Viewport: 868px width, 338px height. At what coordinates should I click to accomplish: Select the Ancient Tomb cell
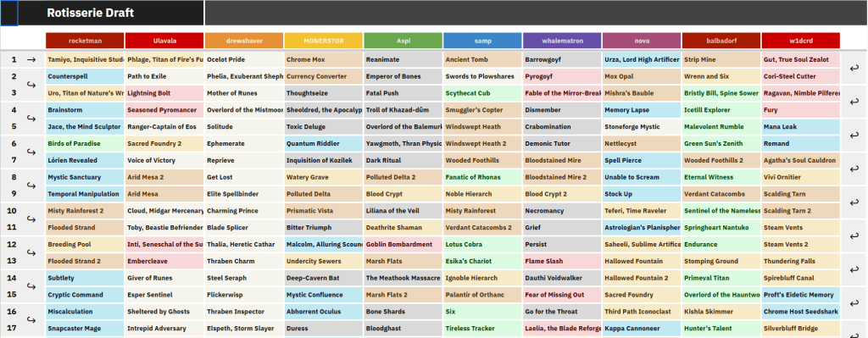coord(482,60)
